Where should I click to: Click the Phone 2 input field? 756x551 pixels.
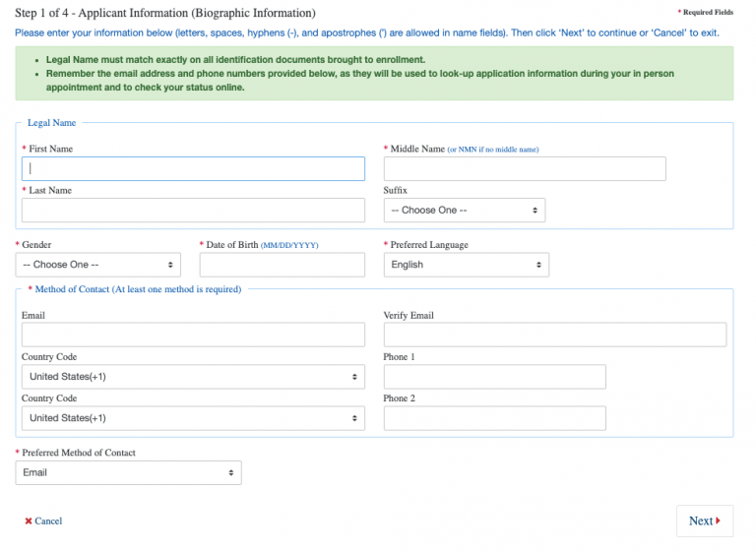pos(494,418)
